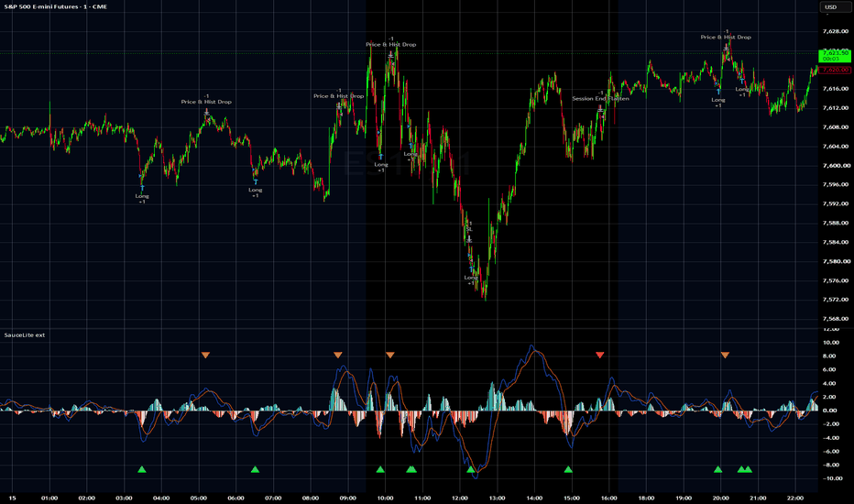Image resolution: width=854 pixels, height=504 pixels.
Task: Click the Price & Hist Drop label near 05:00
Action: click(x=206, y=102)
